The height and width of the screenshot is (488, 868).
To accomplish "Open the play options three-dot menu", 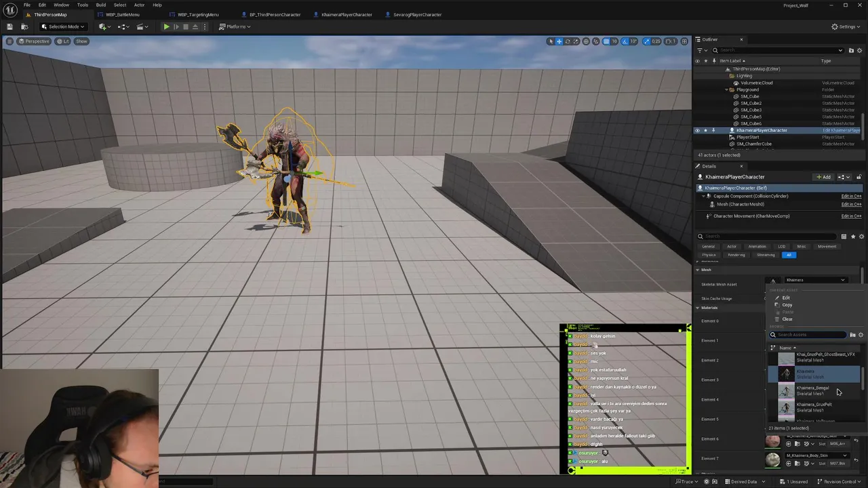I will (204, 26).
